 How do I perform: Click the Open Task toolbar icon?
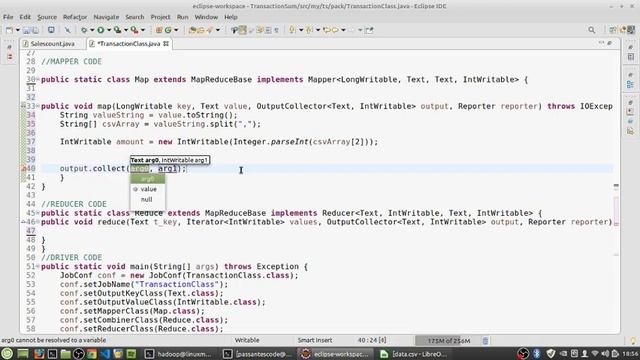[201, 30]
